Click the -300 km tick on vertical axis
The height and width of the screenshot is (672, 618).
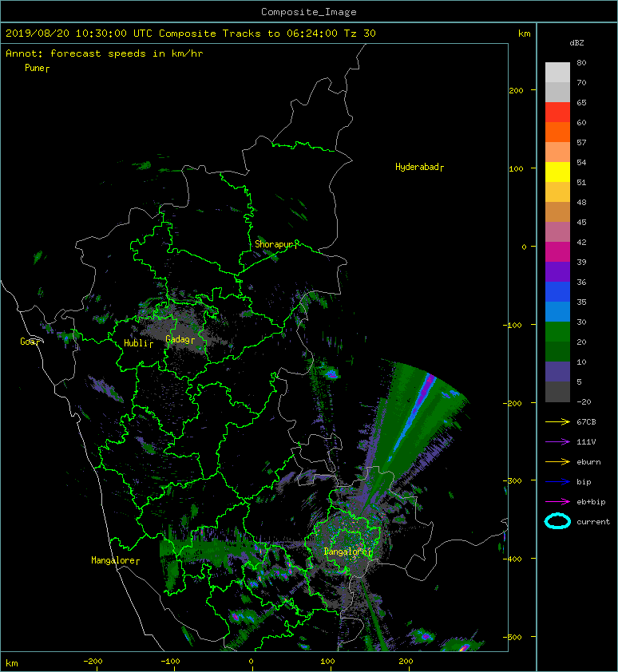(x=512, y=481)
